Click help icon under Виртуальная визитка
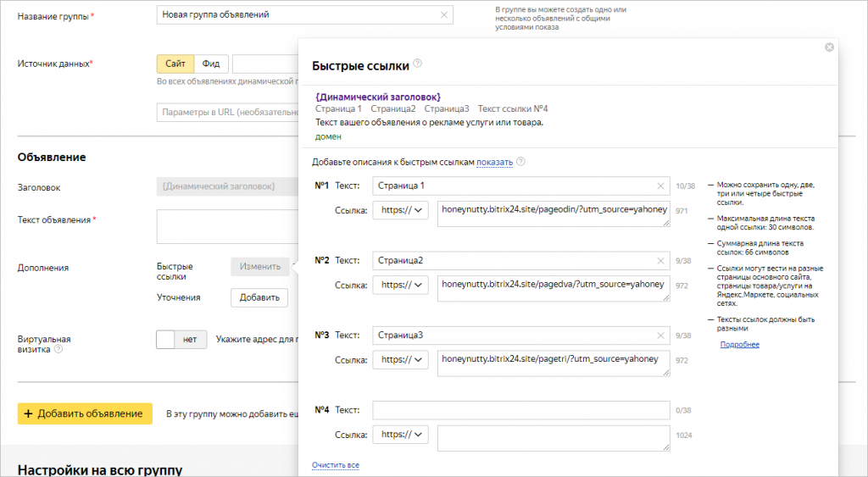This screenshot has width=868, height=477. 58,348
